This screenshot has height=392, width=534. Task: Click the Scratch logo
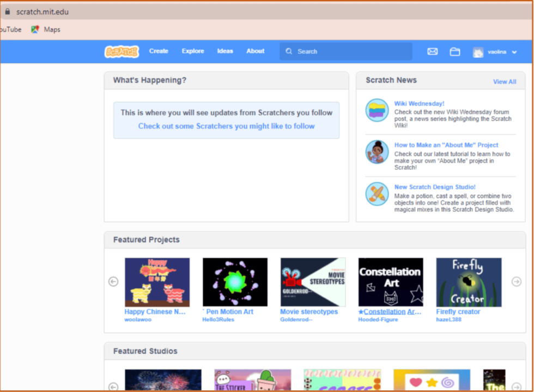[121, 51]
